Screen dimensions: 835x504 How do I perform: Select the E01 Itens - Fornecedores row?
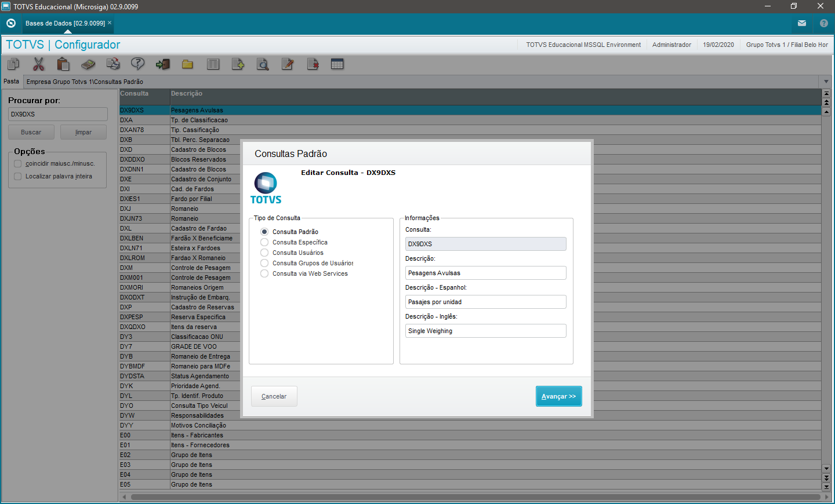coord(470,445)
